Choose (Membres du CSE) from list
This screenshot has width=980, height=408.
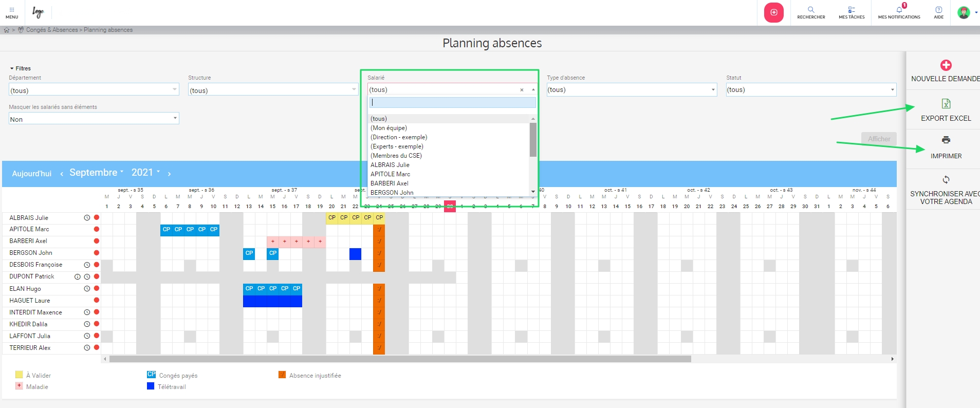(x=396, y=156)
